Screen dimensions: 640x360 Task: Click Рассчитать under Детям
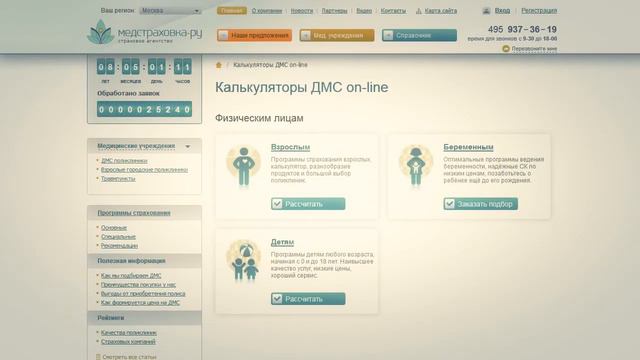308,299
